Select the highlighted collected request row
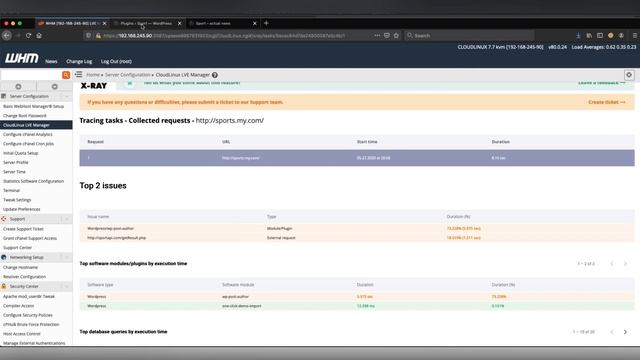Screen dimensions: 640x360 tap(357, 158)
